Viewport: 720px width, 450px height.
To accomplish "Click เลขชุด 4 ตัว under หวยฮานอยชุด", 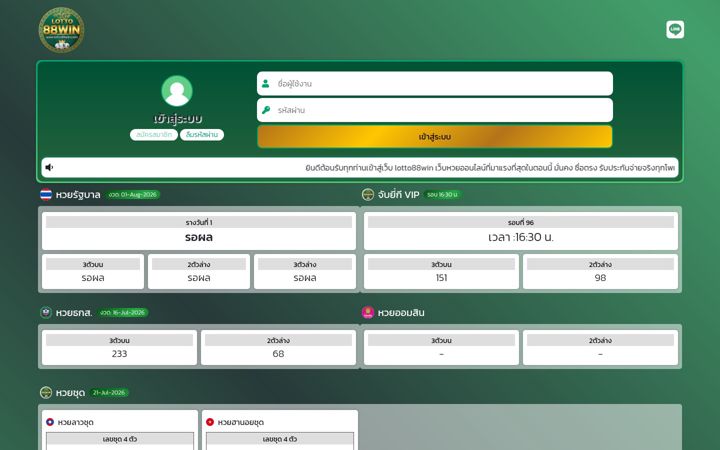I will point(280,439).
